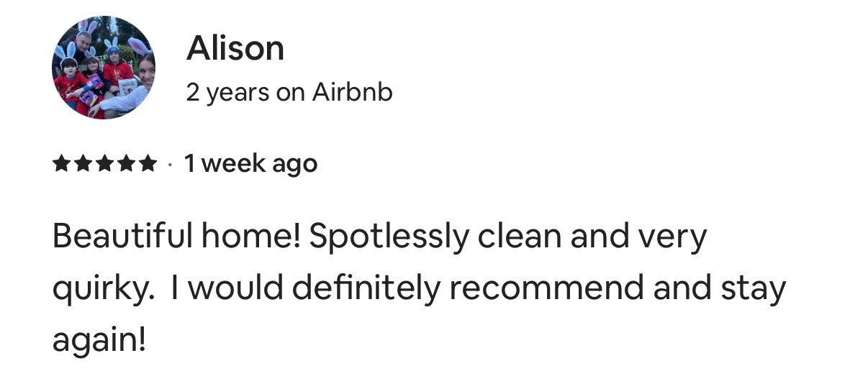The width and height of the screenshot is (868, 389).
Task: Click the "1 week ago" timestamp
Action: 250,165
